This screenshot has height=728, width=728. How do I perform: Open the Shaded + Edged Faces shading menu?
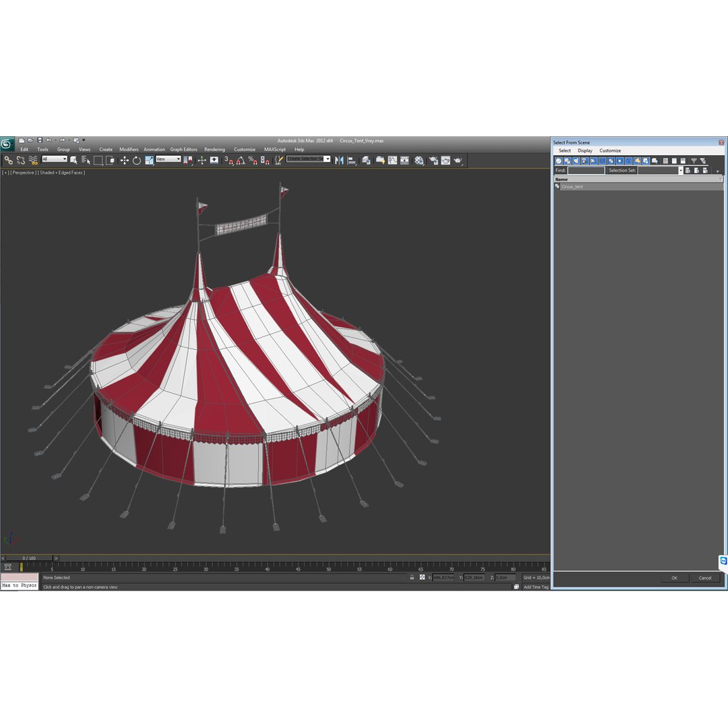[x=61, y=173]
